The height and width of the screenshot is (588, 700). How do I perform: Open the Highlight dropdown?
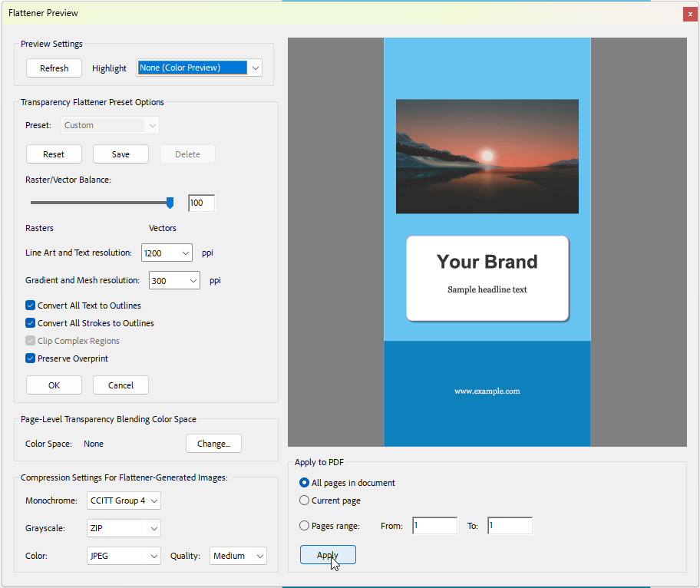(199, 68)
